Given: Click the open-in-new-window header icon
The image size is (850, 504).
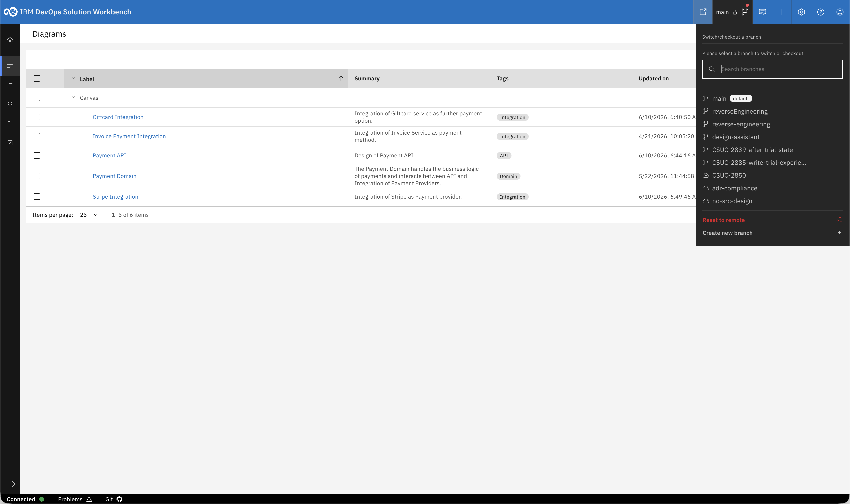Looking at the screenshot, I should (x=703, y=12).
